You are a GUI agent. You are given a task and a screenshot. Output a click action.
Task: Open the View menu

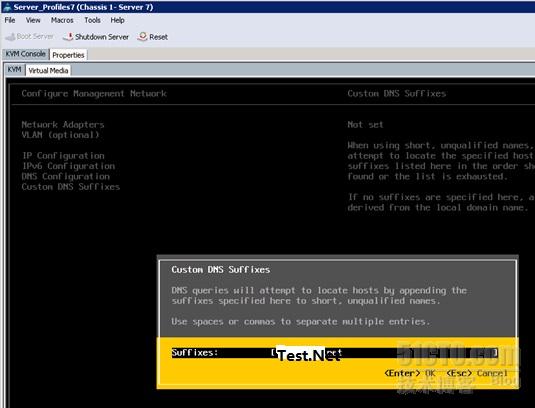click(33, 20)
